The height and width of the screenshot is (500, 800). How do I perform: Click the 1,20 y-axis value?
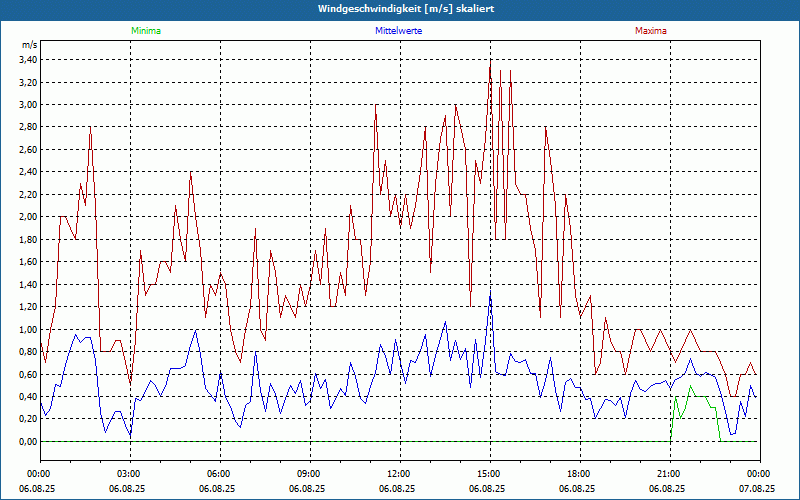tap(28, 307)
